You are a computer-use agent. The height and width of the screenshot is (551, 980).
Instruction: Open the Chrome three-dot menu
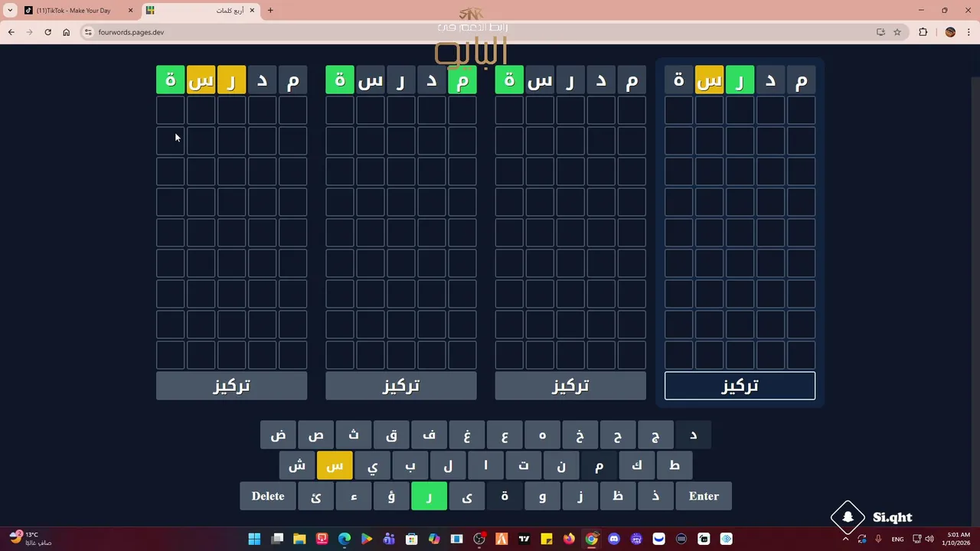point(969,32)
